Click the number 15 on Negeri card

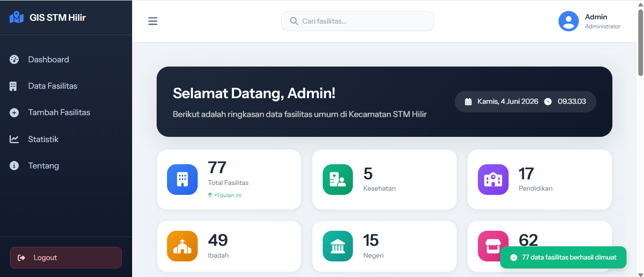tap(371, 240)
